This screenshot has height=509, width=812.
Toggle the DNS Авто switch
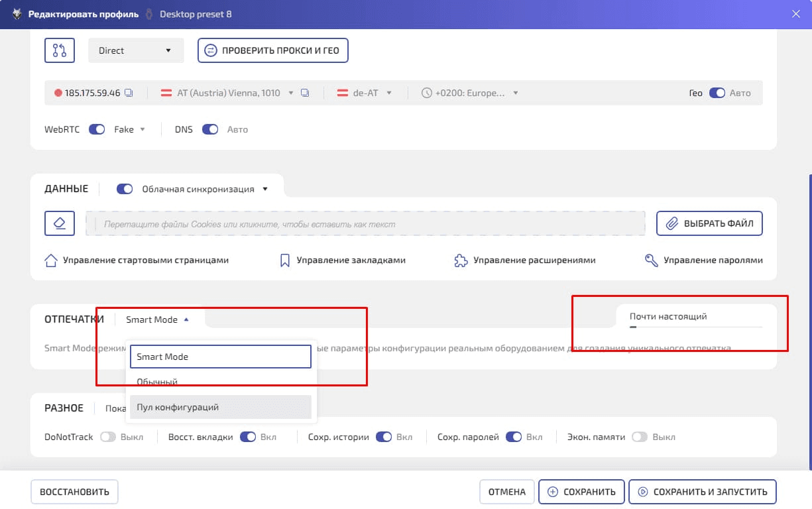210,129
